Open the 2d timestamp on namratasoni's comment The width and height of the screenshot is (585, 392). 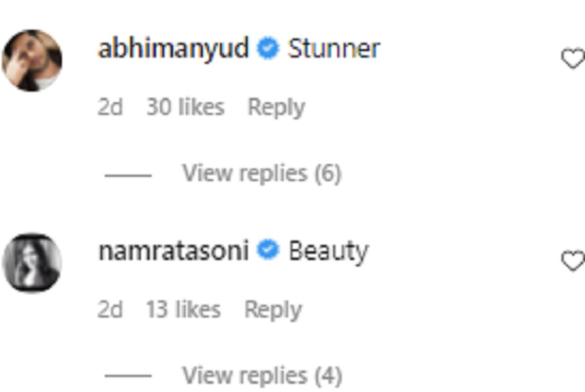[x=110, y=309]
